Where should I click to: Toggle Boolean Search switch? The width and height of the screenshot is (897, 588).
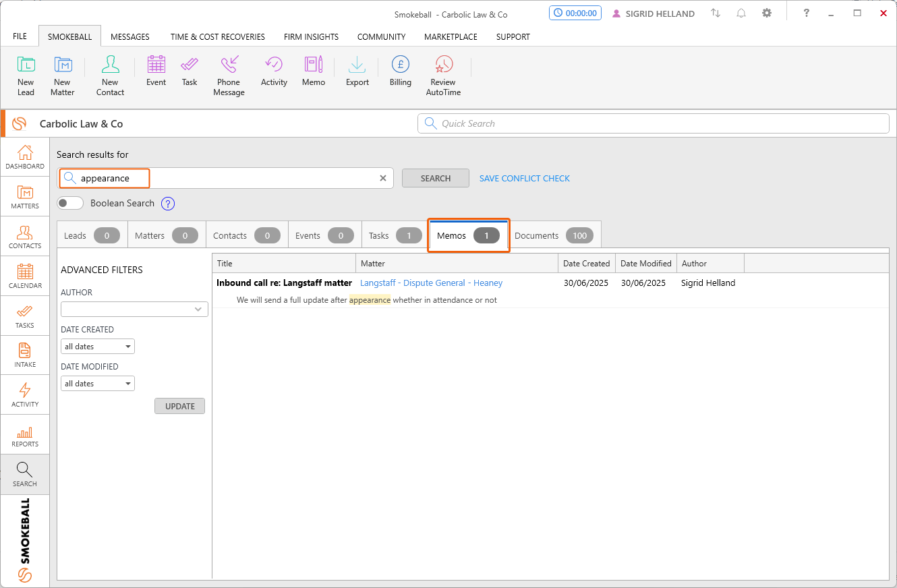pyautogui.click(x=70, y=203)
